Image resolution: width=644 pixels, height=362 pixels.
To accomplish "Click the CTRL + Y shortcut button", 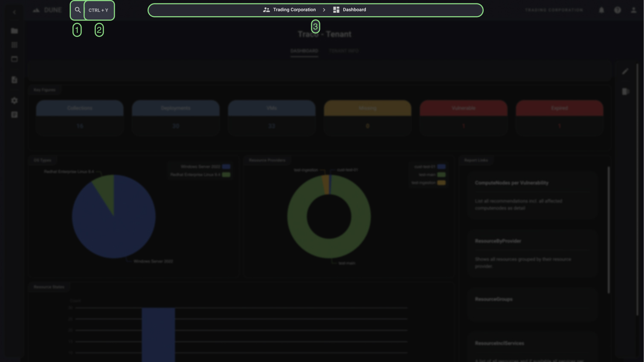I will pyautogui.click(x=99, y=10).
